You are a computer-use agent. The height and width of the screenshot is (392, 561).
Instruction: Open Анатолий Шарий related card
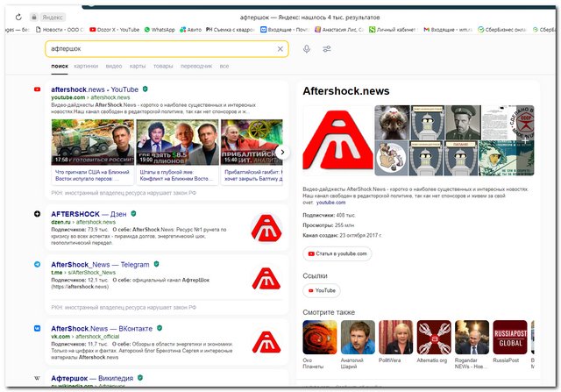pos(358,345)
